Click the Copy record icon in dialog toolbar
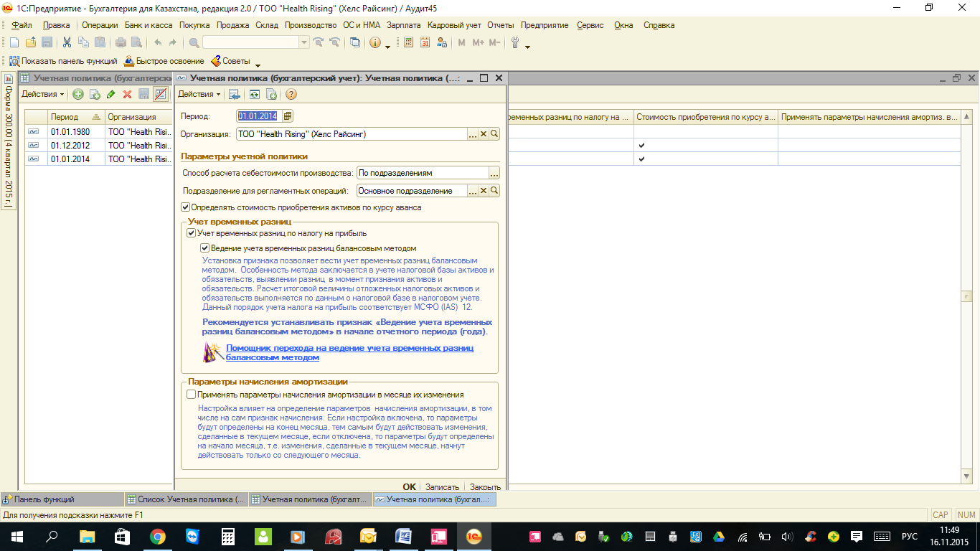 [272, 94]
